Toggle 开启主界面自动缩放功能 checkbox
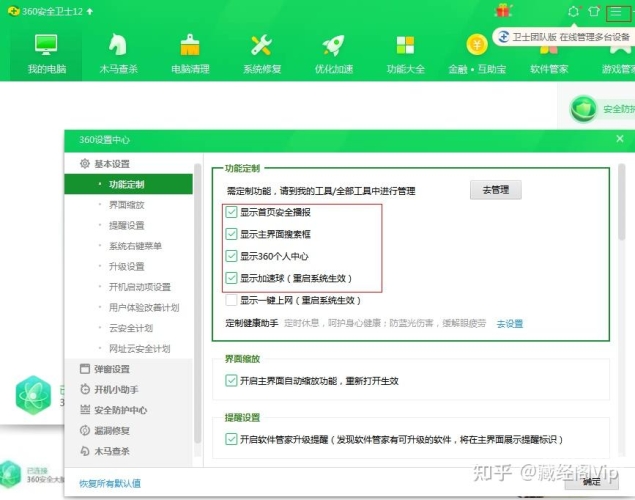 (x=231, y=381)
